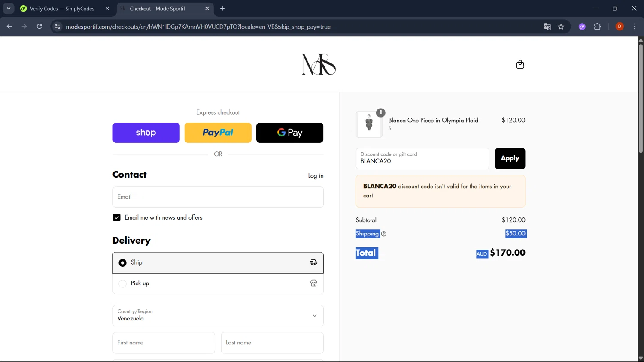Click delivery truck icon in Ship option

(314, 262)
